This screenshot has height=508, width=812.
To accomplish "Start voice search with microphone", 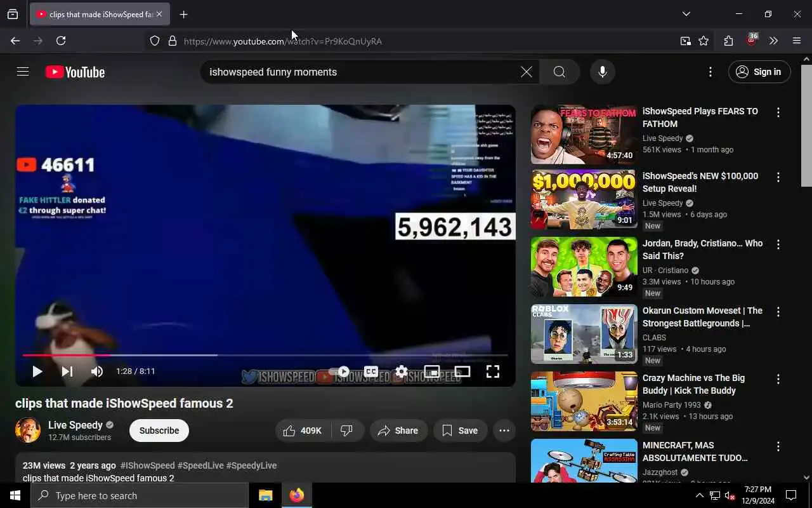I will (x=602, y=72).
